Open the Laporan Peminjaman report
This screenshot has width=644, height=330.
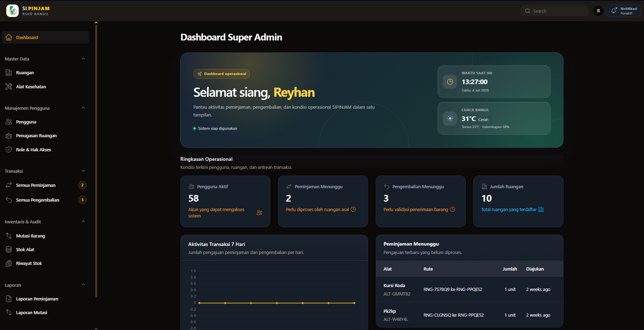click(45, 299)
